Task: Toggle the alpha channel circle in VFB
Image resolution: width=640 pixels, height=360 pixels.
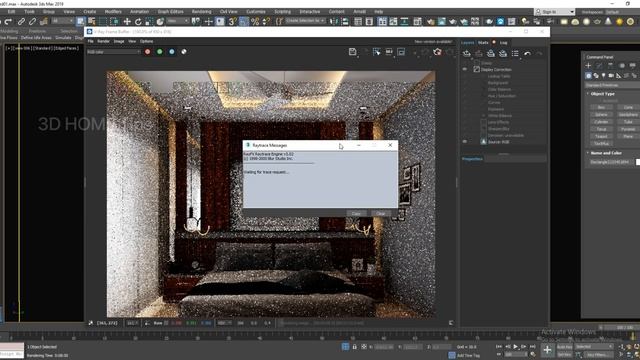Action: pos(184,52)
